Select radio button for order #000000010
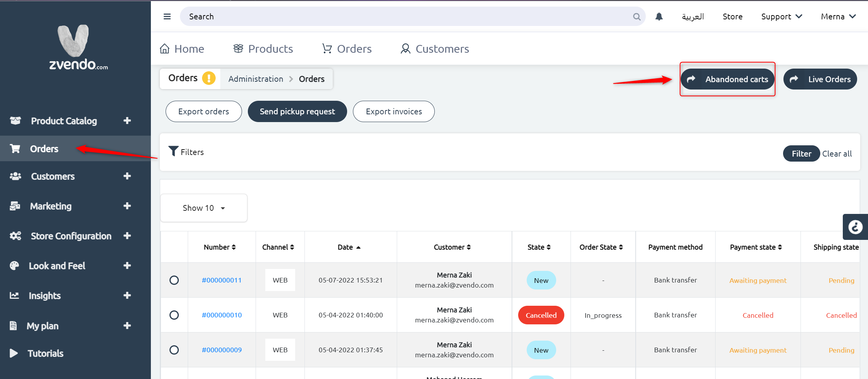The width and height of the screenshot is (868, 379). coord(174,315)
